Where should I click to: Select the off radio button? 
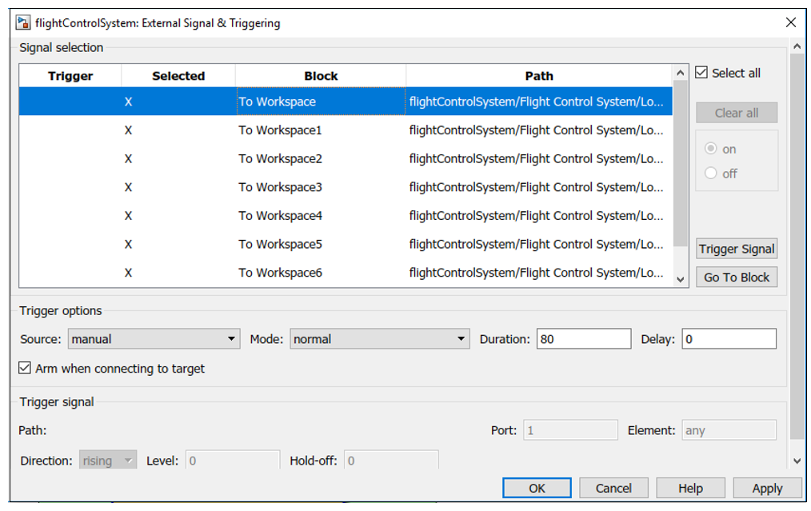click(x=711, y=173)
